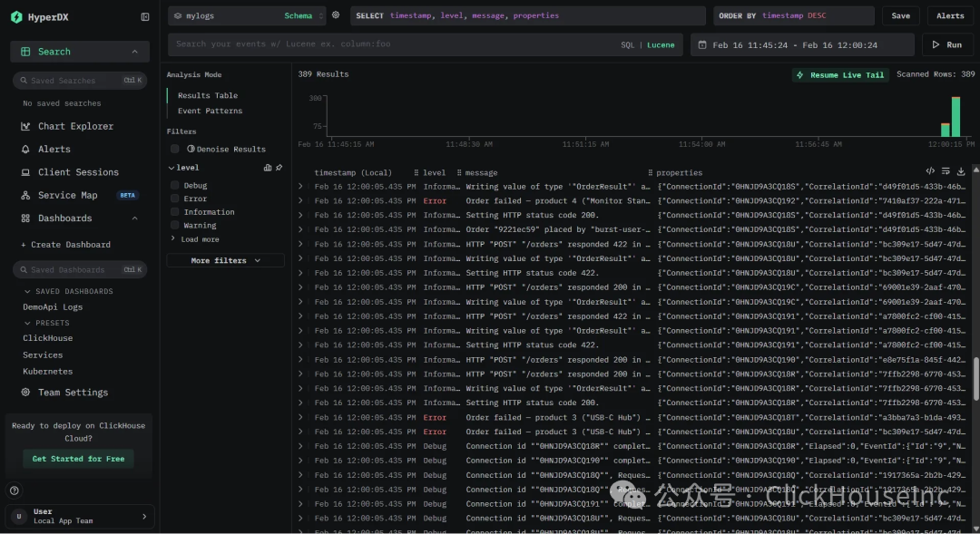The width and height of the screenshot is (980, 534).
Task: Click Resume Live Tail
Action: point(840,75)
